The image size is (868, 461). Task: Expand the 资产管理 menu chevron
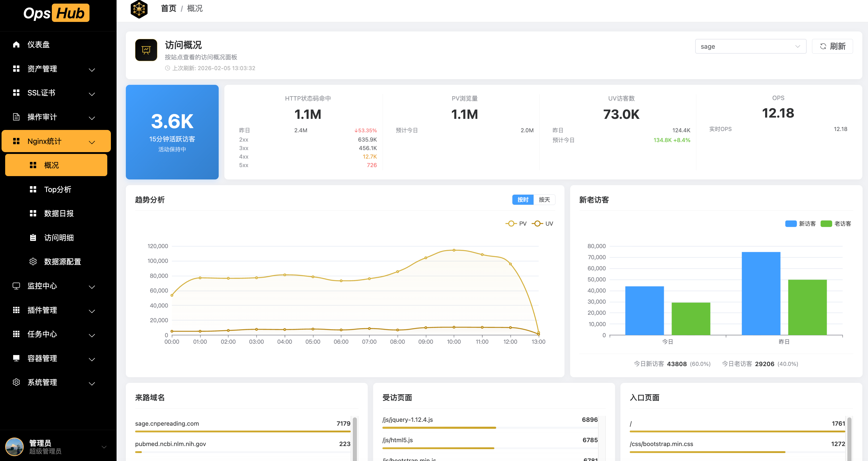click(x=92, y=69)
